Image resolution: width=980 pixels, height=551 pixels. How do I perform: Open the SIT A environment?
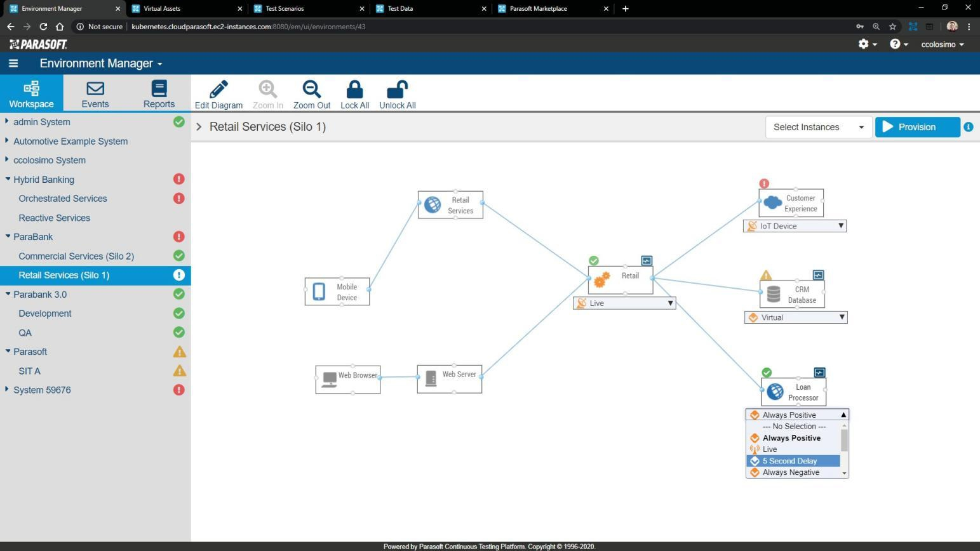29,371
